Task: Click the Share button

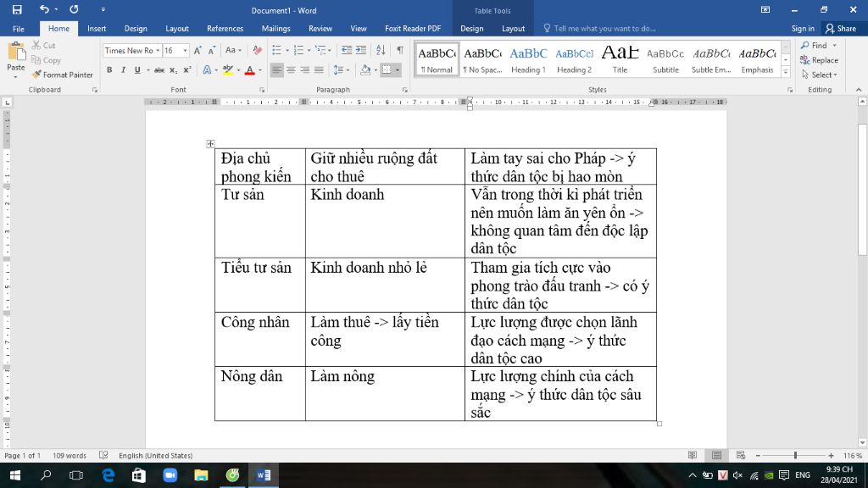Action: (x=841, y=28)
